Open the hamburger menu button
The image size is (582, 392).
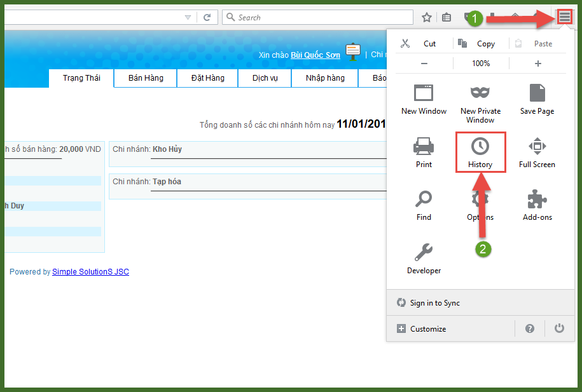click(564, 17)
